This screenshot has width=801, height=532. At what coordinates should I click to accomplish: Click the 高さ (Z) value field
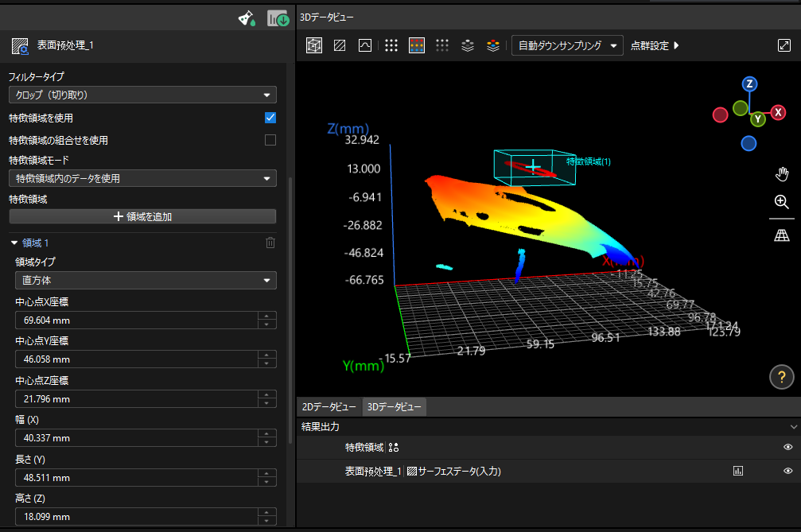[136, 517]
